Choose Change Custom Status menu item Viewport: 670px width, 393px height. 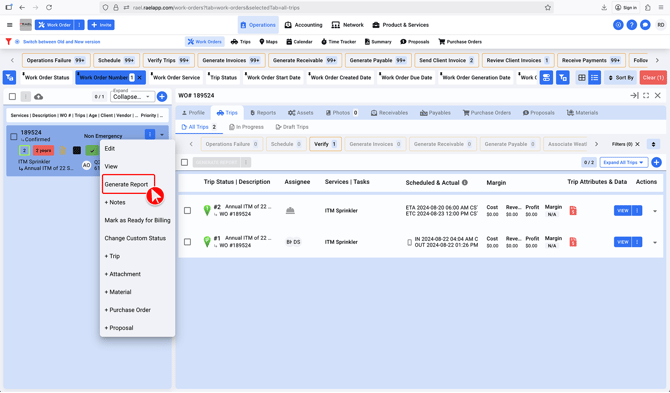point(135,238)
